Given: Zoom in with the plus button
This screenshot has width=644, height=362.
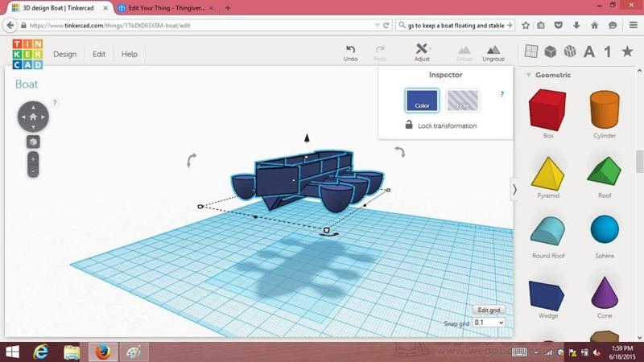Looking at the screenshot, I should [33, 158].
